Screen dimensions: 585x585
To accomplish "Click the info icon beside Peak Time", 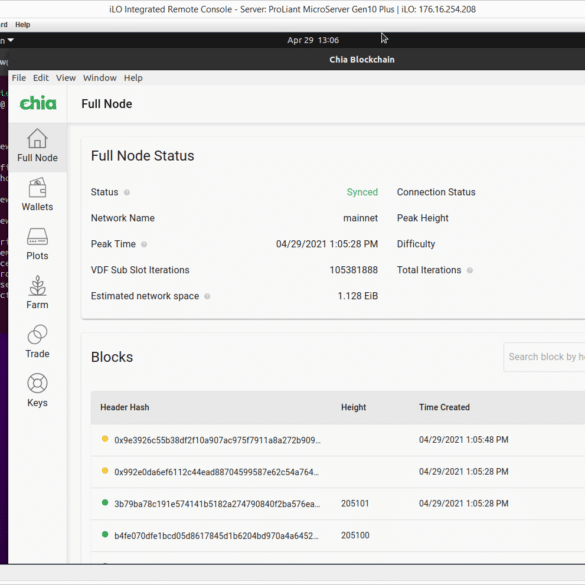I will coord(144,244).
